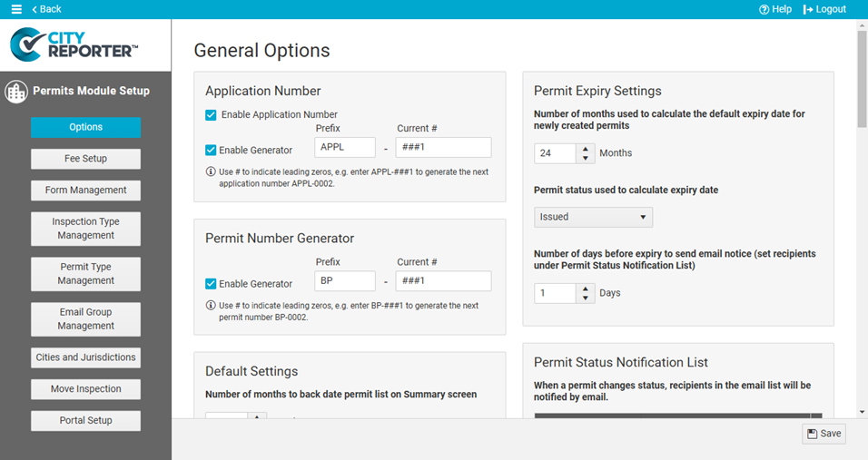
Task: Click the Days number field showing 1
Action: coord(556,293)
